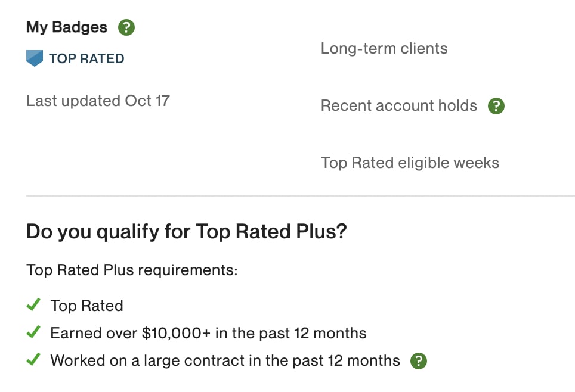Select the Recent account holds label
The width and height of the screenshot is (575, 392).
(399, 105)
